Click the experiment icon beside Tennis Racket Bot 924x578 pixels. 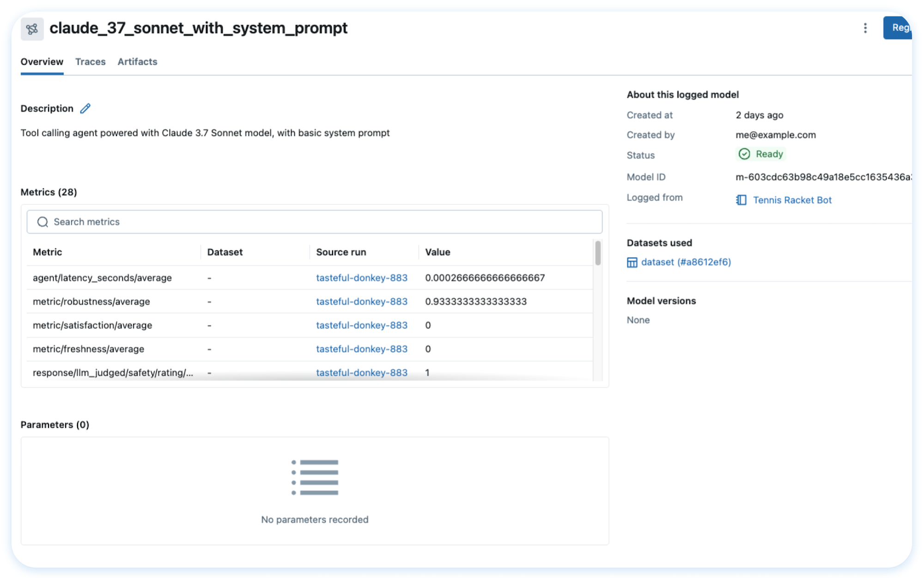(x=741, y=200)
